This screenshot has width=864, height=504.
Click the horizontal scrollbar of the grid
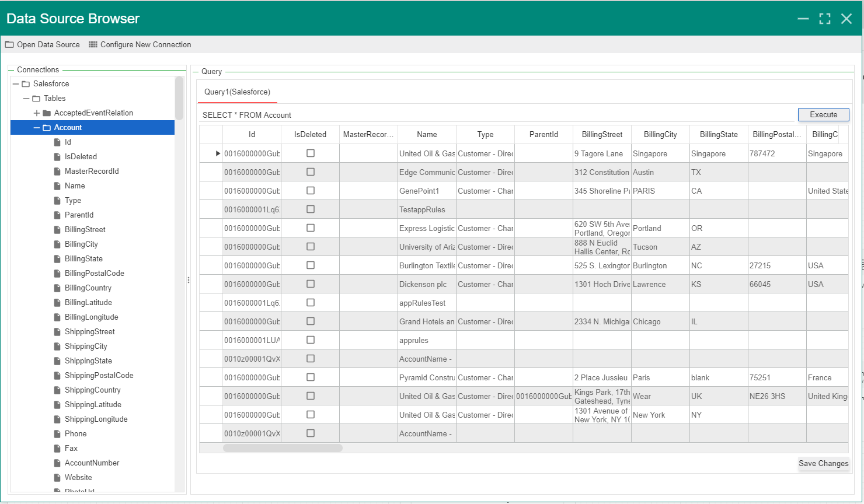point(283,448)
